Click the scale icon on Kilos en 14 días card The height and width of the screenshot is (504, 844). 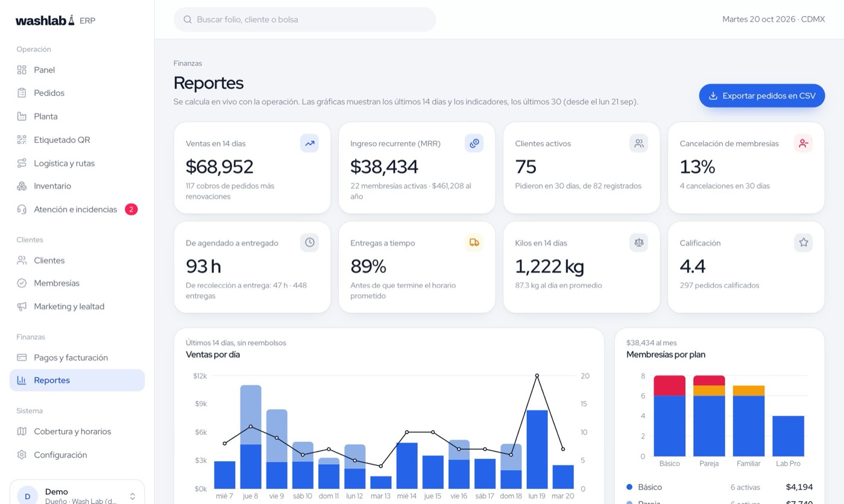tap(638, 242)
